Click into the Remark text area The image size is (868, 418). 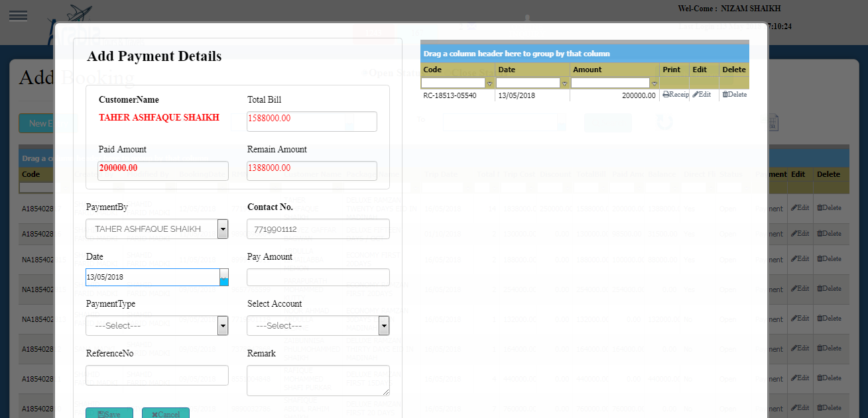click(x=318, y=380)
